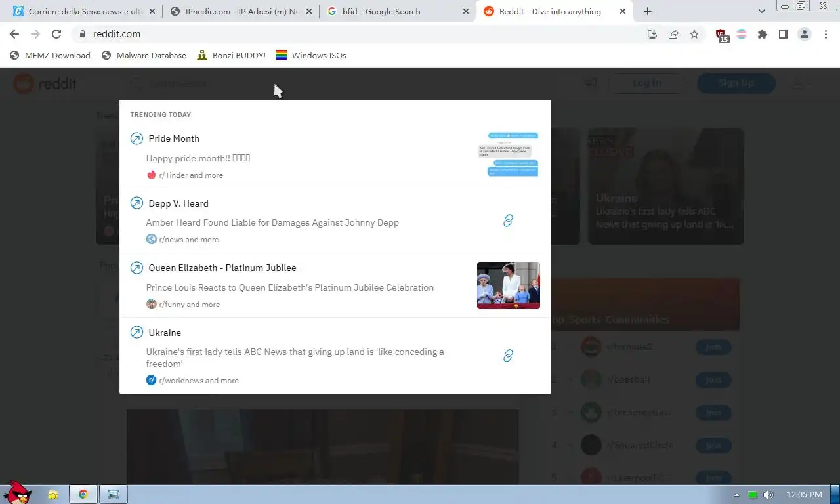The width and height of the screenshot is (840, 504).
Task: Switch to the IPnedir.com tab
Action: [x=241, y=11]
